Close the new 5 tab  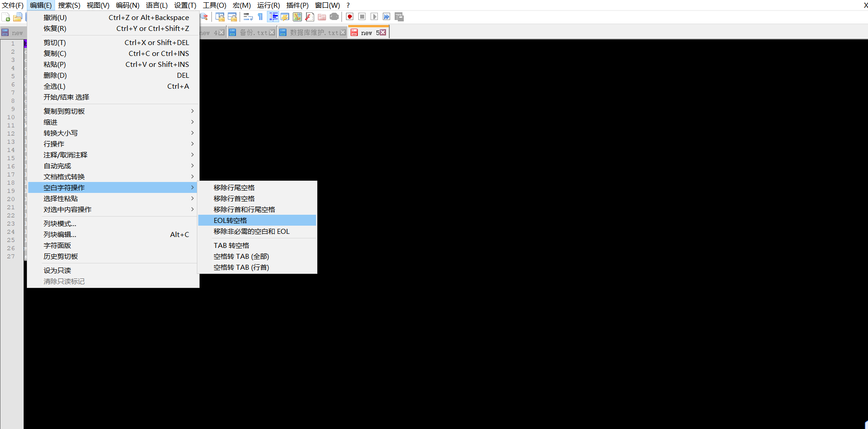click(x=383, y=32)
